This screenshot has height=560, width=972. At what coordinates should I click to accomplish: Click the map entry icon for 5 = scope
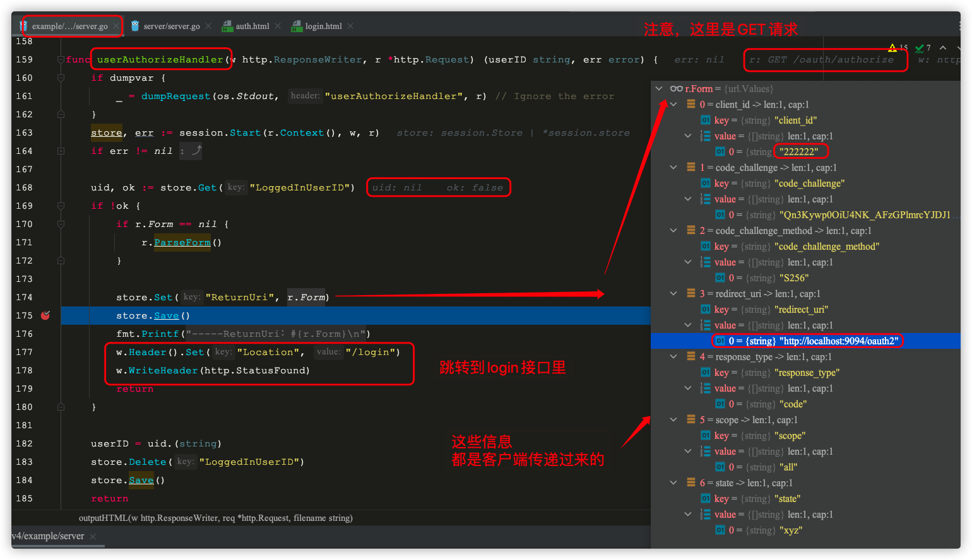point(691,420)
